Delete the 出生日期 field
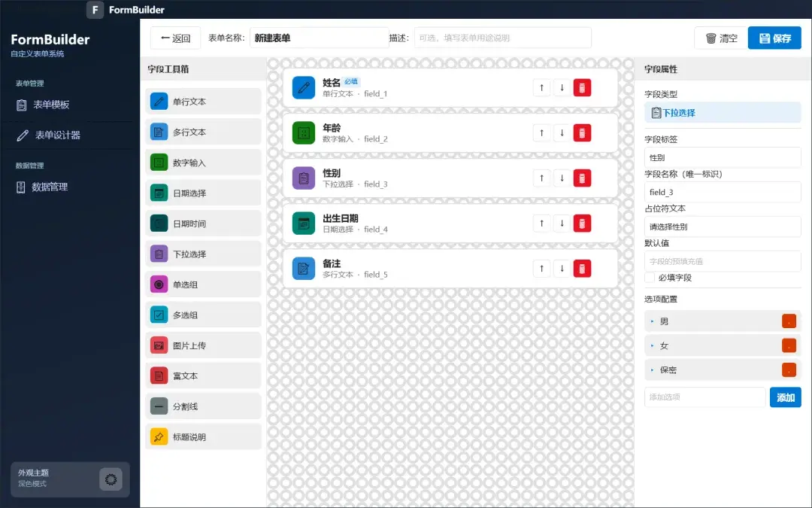This screenshot has height=508, width=812. (x=582, y=223)
